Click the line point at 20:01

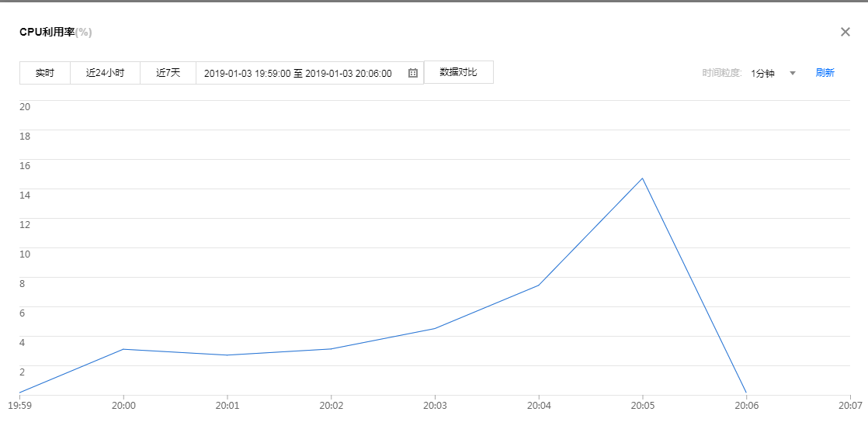coord(227,355)
